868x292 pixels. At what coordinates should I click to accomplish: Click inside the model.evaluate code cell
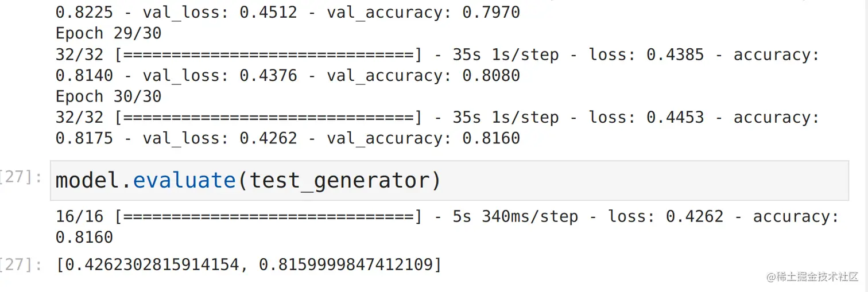[449, 181]
